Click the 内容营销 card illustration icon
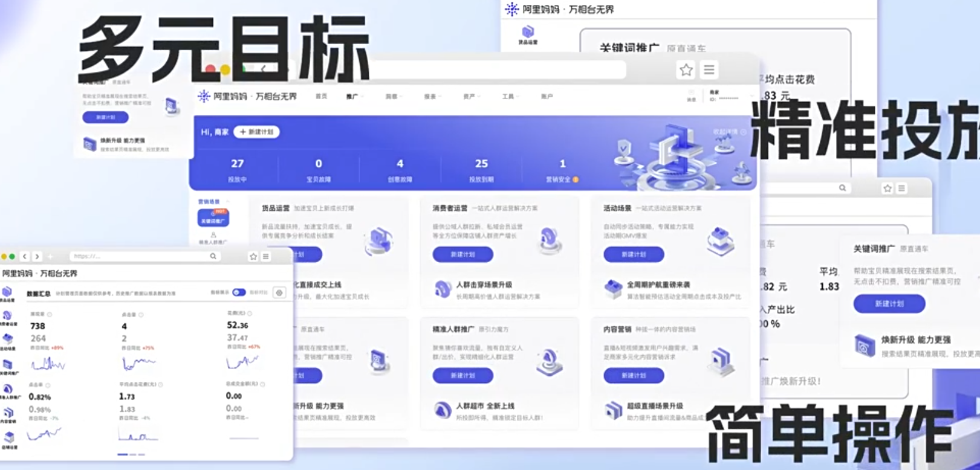 pyautogui.click(x=721, y=361)
